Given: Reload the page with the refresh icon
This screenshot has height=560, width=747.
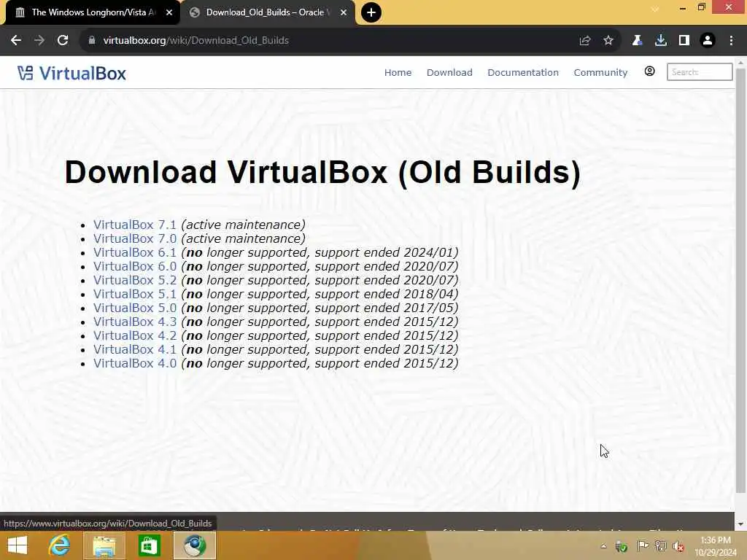Looking at the screenshot, I should click(x=63, y=41).
